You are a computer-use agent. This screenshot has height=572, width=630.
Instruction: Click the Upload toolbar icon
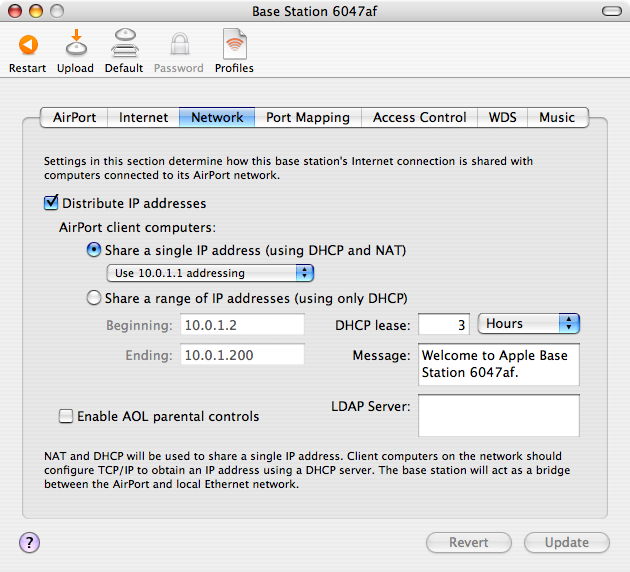76,43
